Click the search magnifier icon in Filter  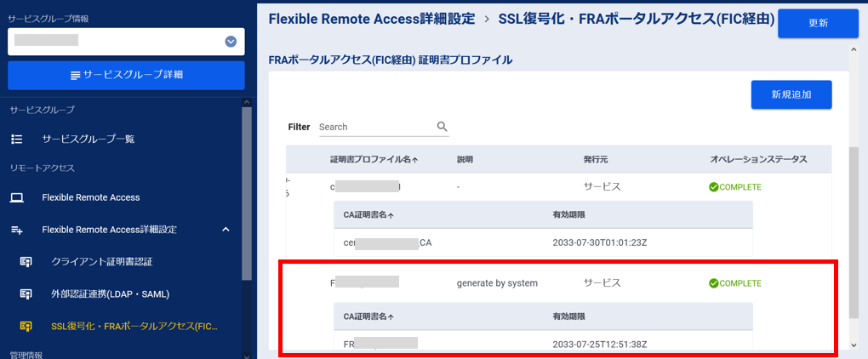coord(442,127)
